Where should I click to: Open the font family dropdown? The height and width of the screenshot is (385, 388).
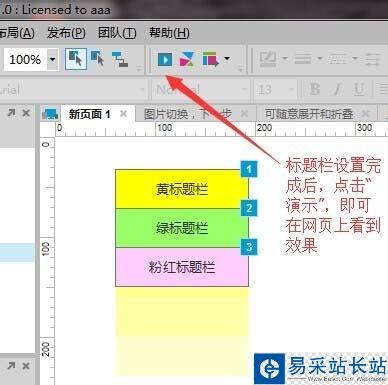(x=141, y=89)
